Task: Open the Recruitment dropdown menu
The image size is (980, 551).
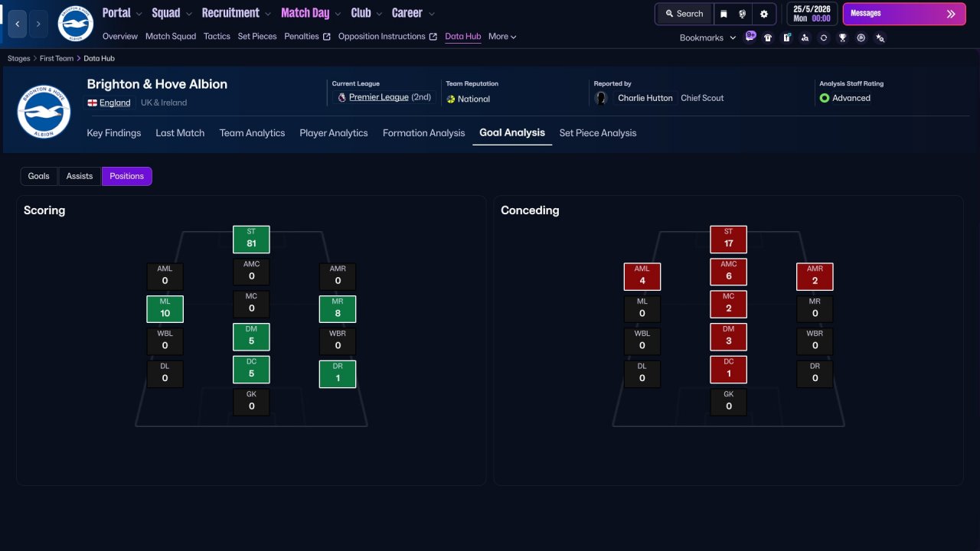Action: [237, 13]
